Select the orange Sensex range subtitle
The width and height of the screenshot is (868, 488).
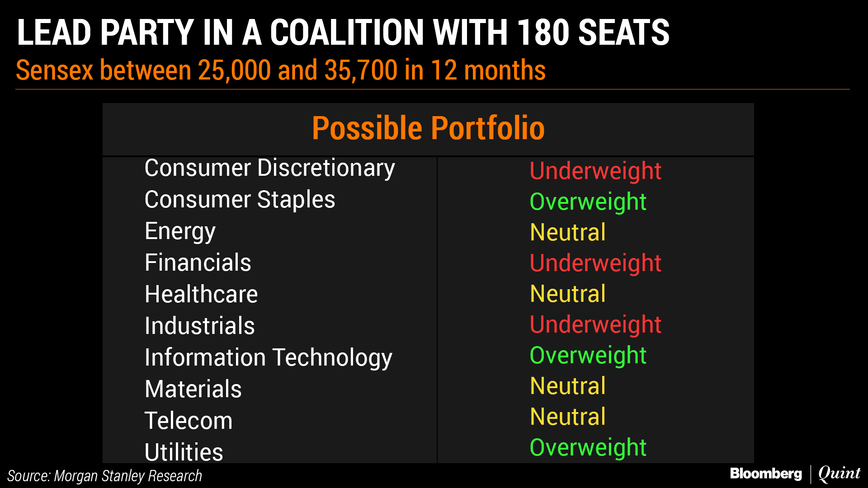(x=281, y=70)
